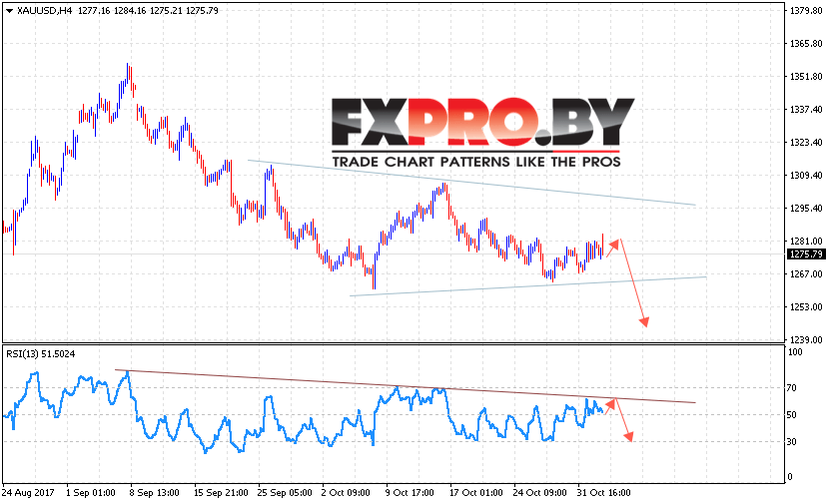The image size is (827, 504).
Task: Click the 17 Oct 01:00 time label
Action: [476, 493]
